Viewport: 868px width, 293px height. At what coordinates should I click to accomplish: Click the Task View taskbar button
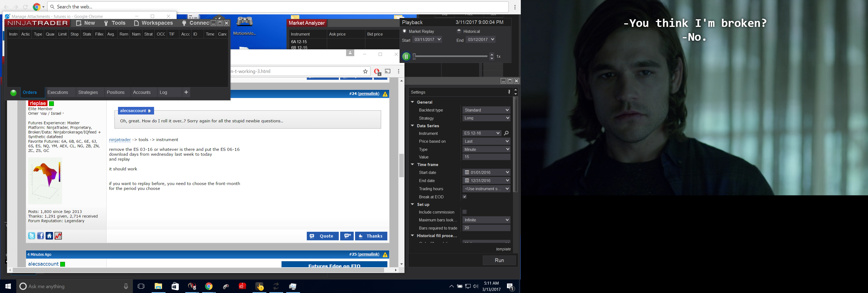141,286
